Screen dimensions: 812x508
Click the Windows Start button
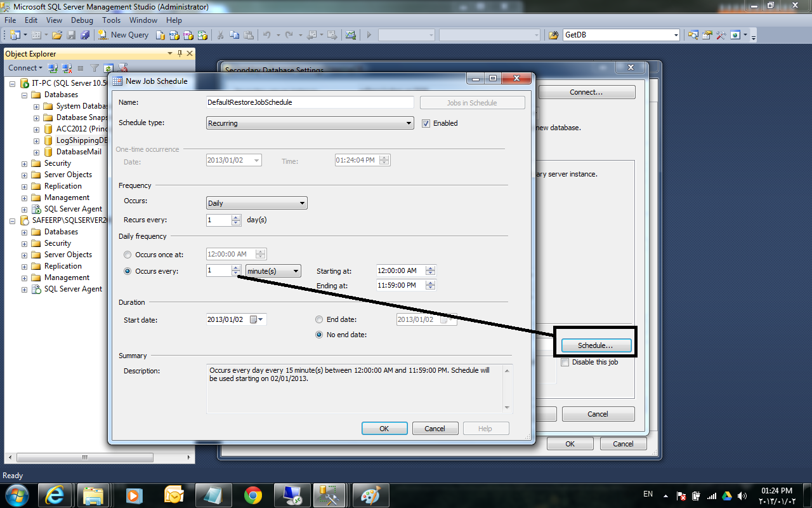click(x=16, y=495)
